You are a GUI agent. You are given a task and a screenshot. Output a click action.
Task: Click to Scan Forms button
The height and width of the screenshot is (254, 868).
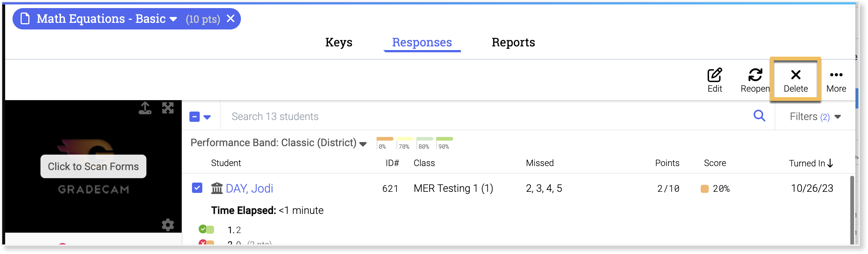tap(93, 166)
